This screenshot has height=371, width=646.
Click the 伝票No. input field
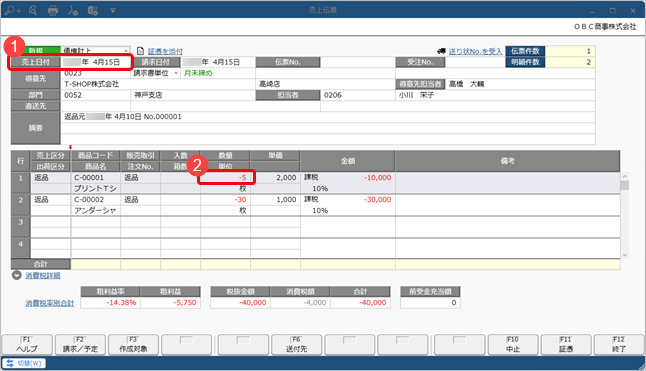click(358, 62)
